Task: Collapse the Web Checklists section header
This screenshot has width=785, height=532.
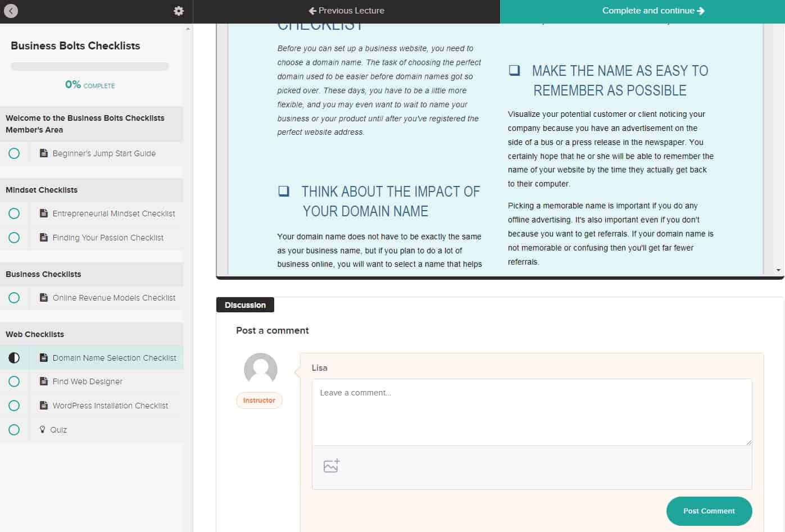Action: [x=92, y=334]
